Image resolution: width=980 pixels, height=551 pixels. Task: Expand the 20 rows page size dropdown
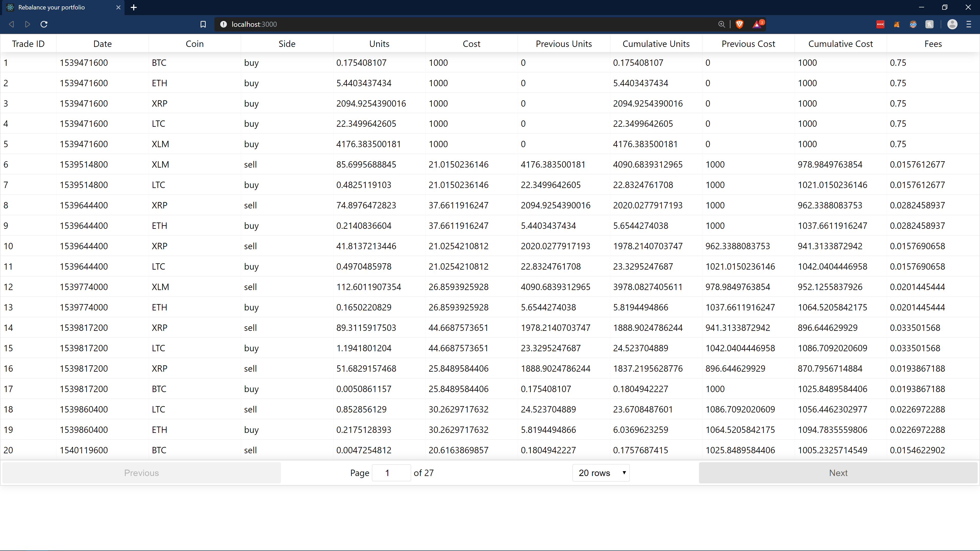(601, 473)
